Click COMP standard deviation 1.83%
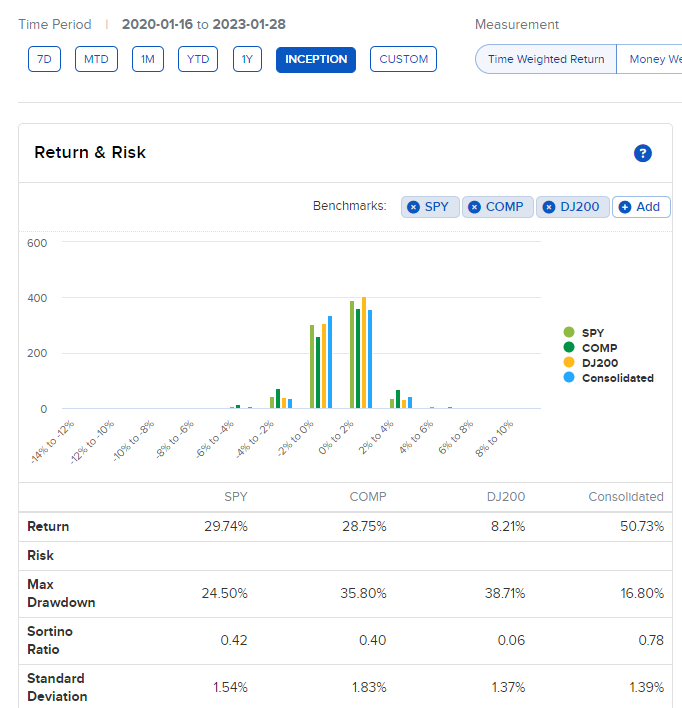The width and height of the screenshot is (682, 708). pyautogui.click(x=369, y=687)
